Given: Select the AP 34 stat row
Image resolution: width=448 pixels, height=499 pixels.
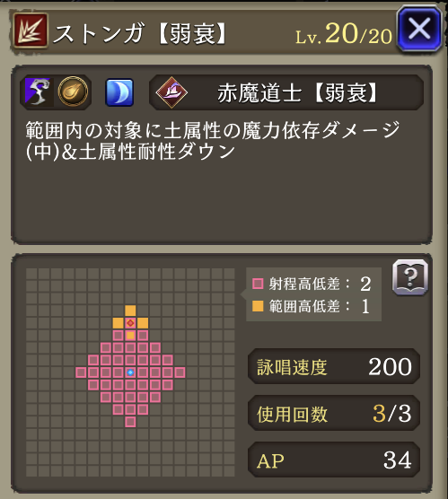Looking at the screenshot, I should (334, 460).
